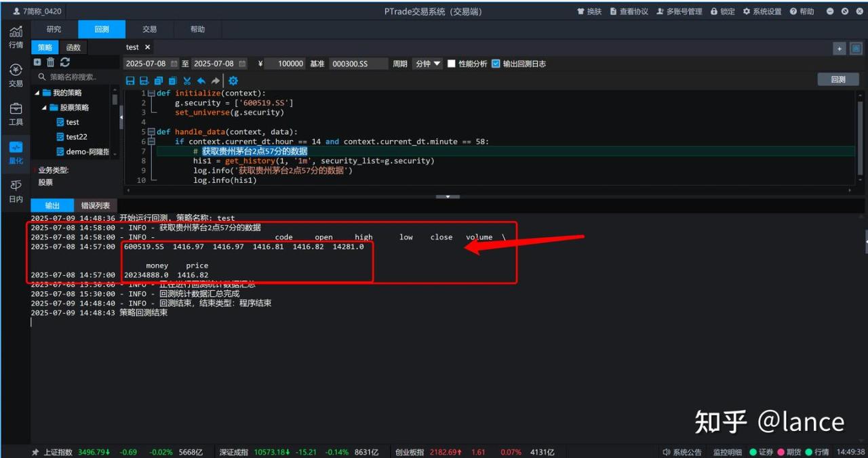
Task: Open the test strategy in tree
Action: click(67, 123)
